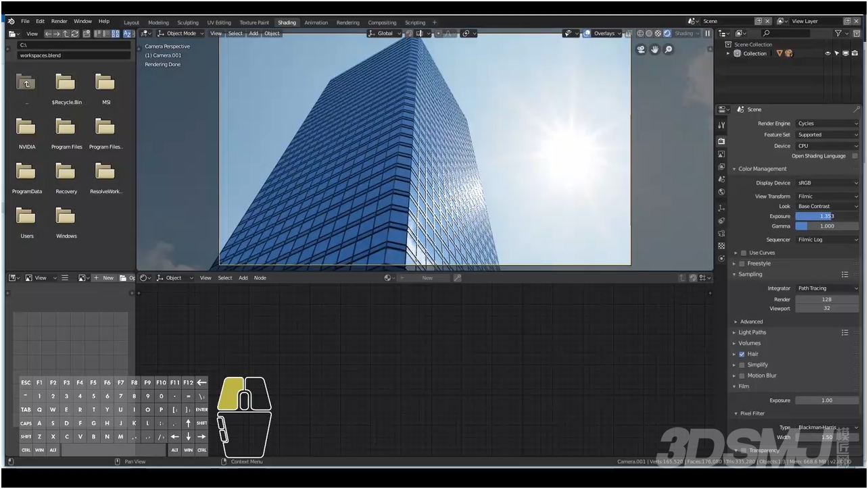
Task: Open the Look Base Contrast dropdown
Action: coord(827,207)
